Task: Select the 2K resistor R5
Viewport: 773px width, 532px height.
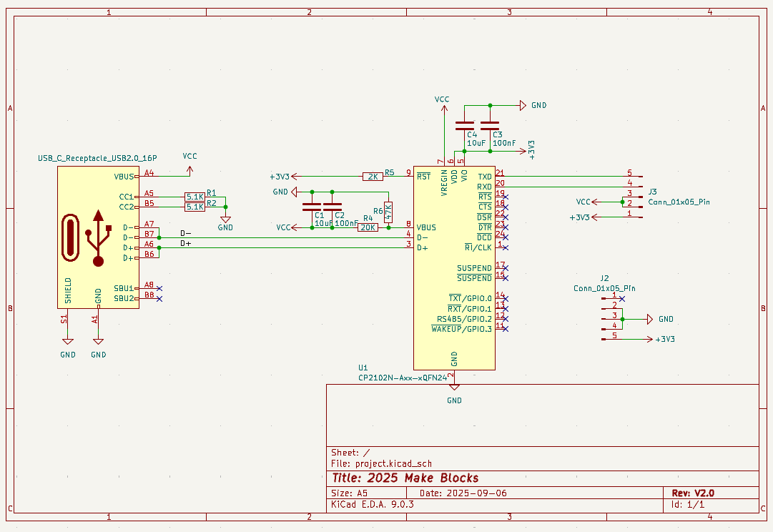Action: pyautogui.click(x=372, y=177)
